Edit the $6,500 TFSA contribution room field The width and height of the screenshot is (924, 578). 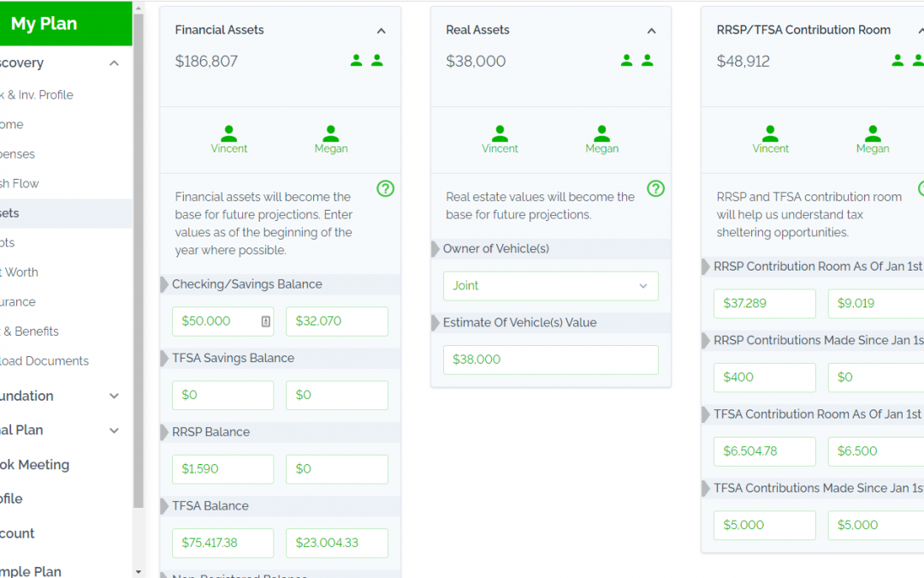pyautogui.click(x=876, y=452)
